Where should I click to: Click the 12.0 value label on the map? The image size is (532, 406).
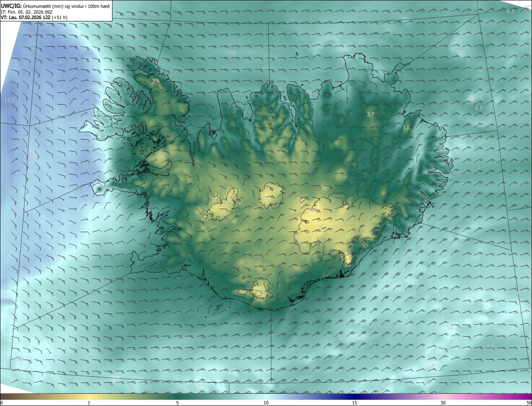click(9, 100)
